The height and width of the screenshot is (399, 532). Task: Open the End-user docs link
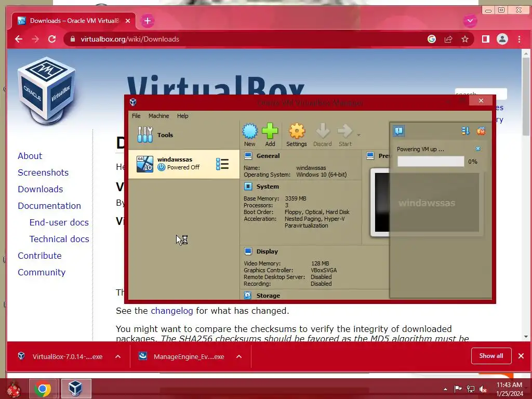click(x=59, y=222)
